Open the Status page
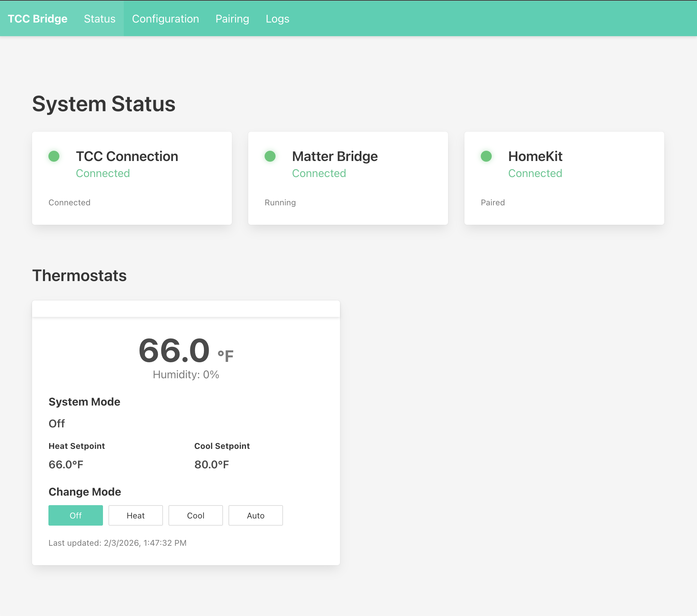This screenshot has width=697, height=616. click(99, 18)
